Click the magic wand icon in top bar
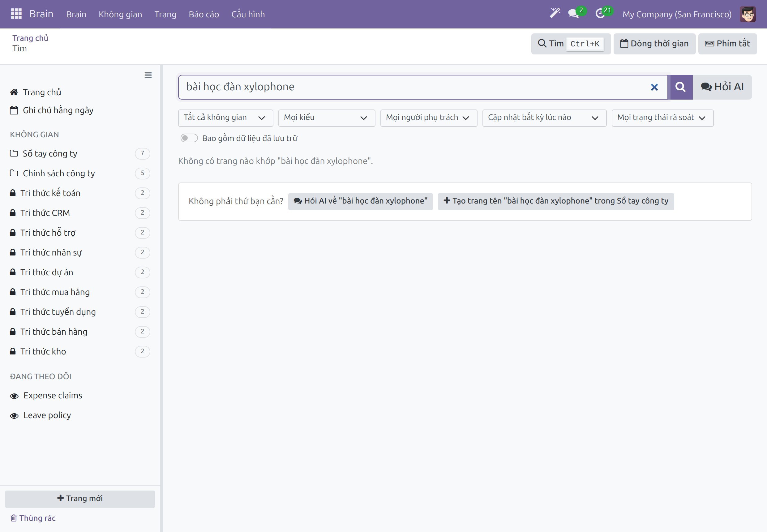The image size is (767, 532). [x=555, y=13]
